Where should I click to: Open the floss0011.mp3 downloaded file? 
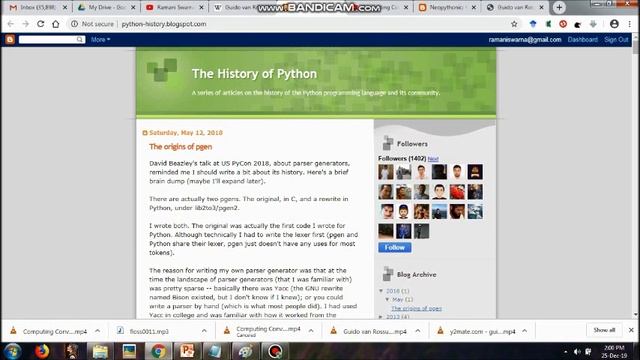tap(149, 331)
